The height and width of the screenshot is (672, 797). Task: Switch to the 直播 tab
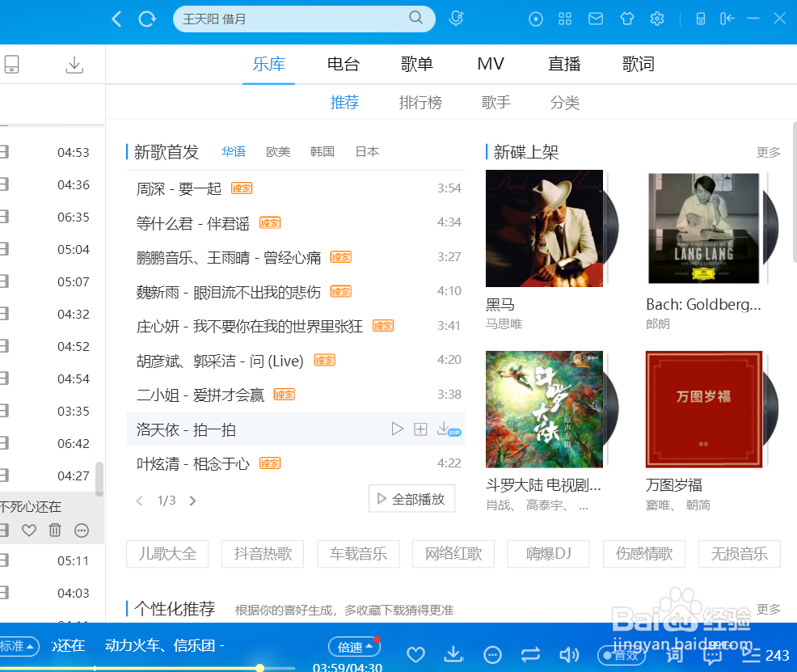point(564,64)
